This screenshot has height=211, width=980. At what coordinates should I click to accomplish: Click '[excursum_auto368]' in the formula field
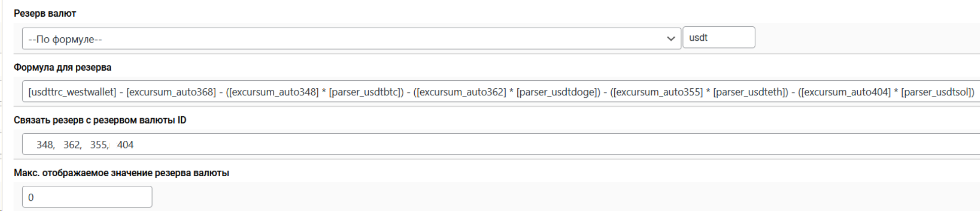click(x=171, y=92)
